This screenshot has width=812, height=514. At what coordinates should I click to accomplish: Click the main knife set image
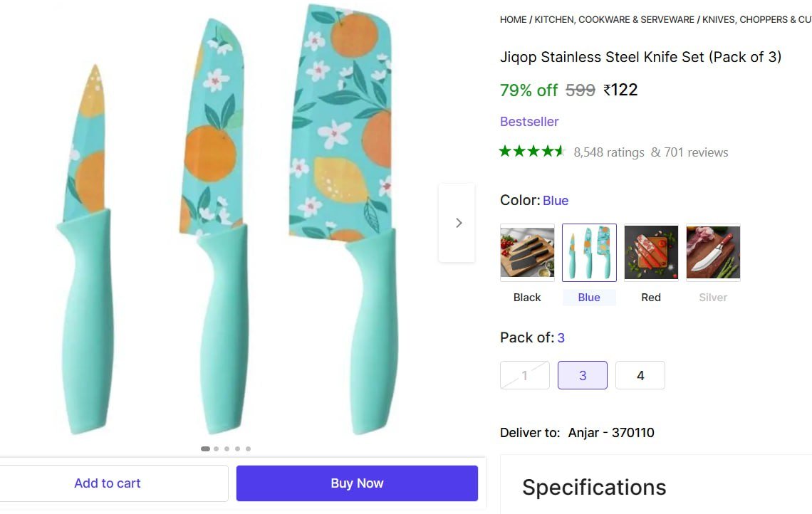pyautogui.click(x=228, y=221)
